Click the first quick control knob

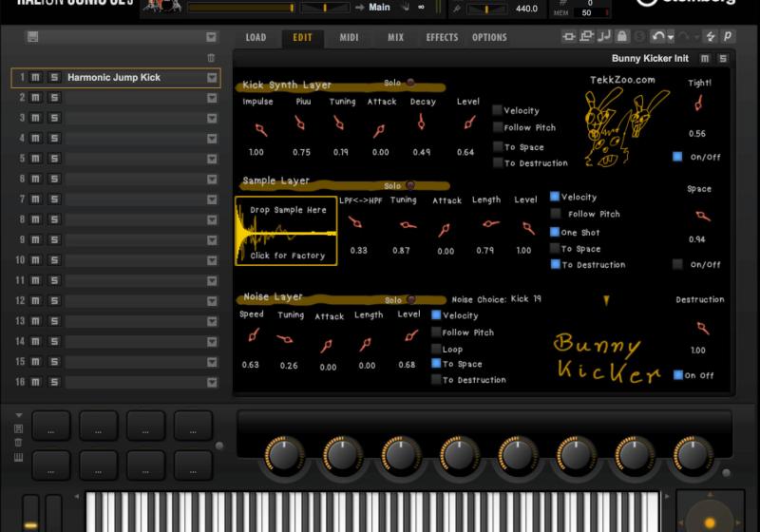click(x=284, y=455)
